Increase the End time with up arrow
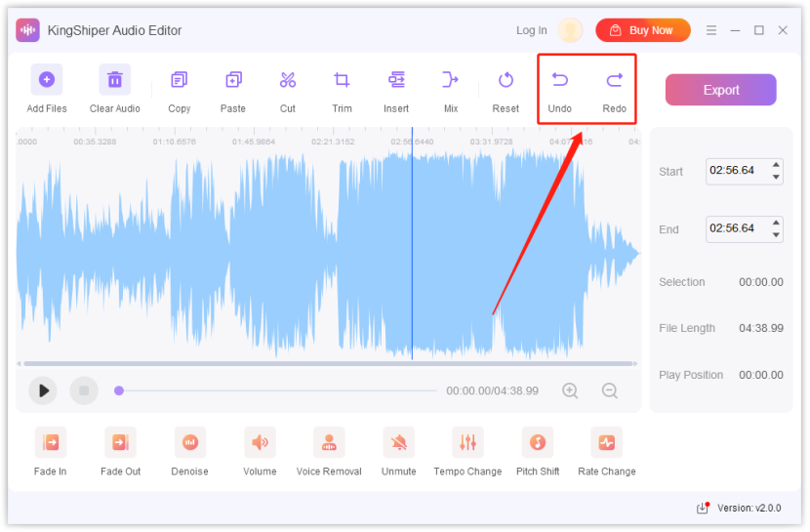 pos(776,223)
